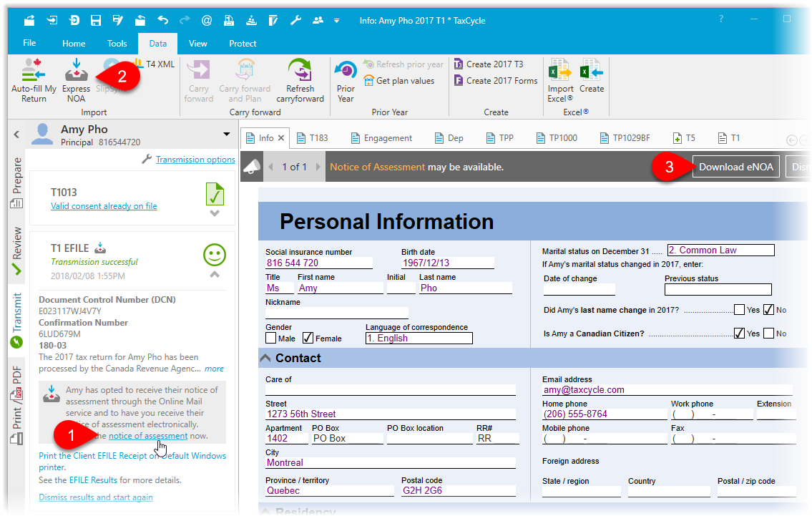Click the notice of assessment link
This screenshot has height=516, width=812.
coord(148,437)
